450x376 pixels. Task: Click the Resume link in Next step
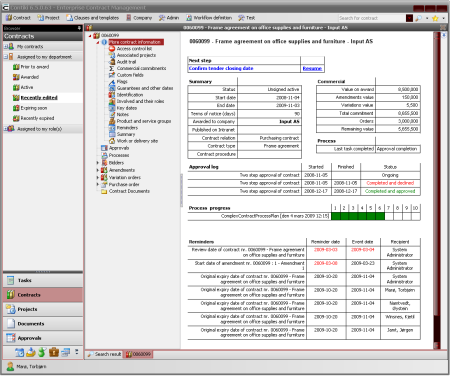(312, 68)
